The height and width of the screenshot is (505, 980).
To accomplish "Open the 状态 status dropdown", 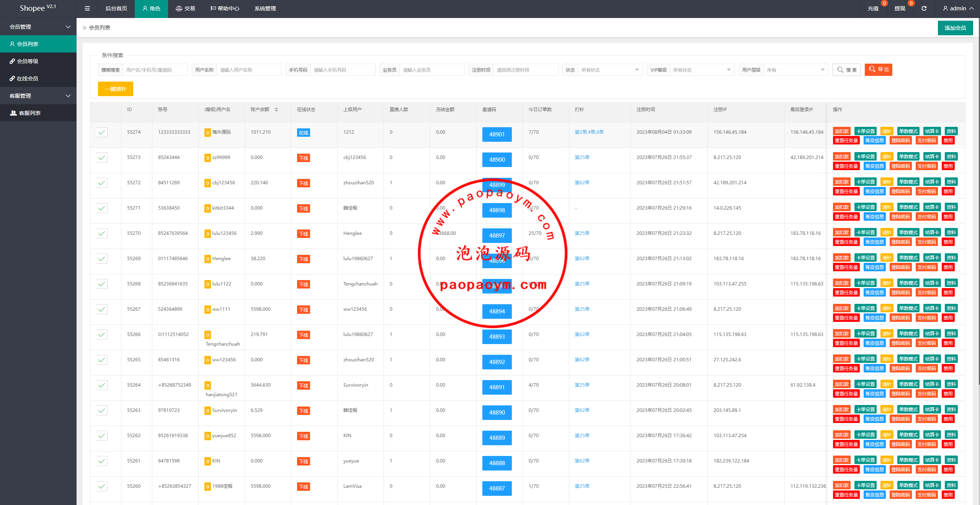I will pyautogui.click(x=610, y=70).
